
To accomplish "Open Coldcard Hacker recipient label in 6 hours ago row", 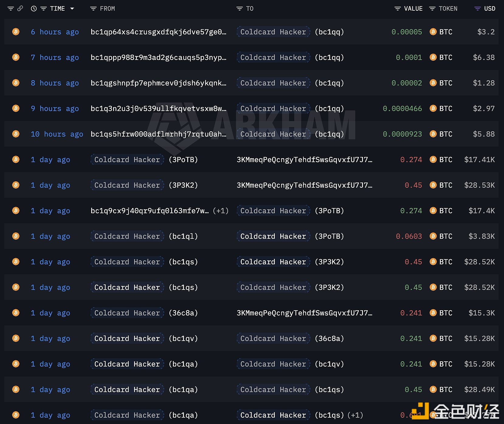I will tap(273, 32).
